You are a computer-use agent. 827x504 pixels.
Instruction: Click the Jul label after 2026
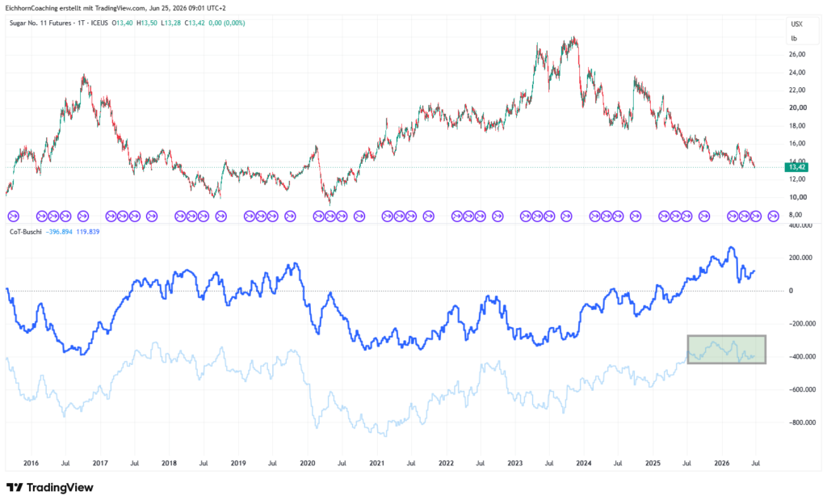755,464
